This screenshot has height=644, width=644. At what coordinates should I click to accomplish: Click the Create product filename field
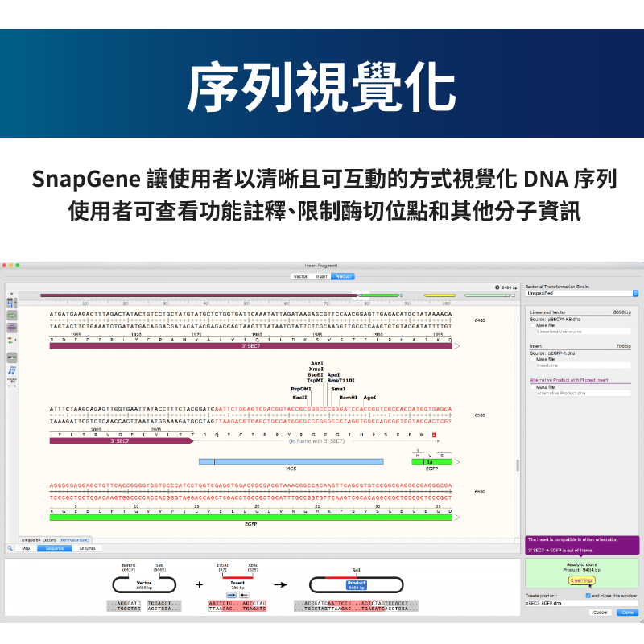pyautogui.click(x=581, y=603)
